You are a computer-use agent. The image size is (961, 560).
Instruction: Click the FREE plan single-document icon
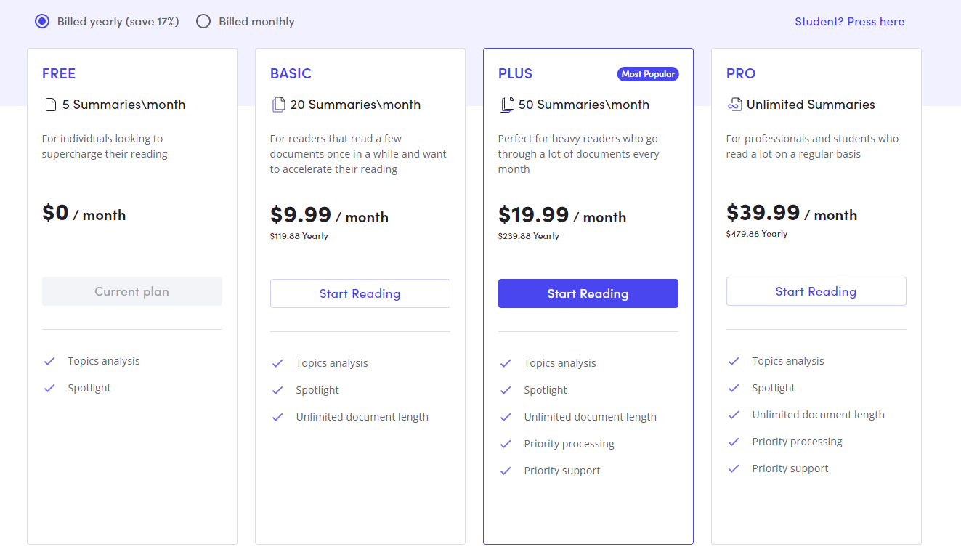pos(50,105)
